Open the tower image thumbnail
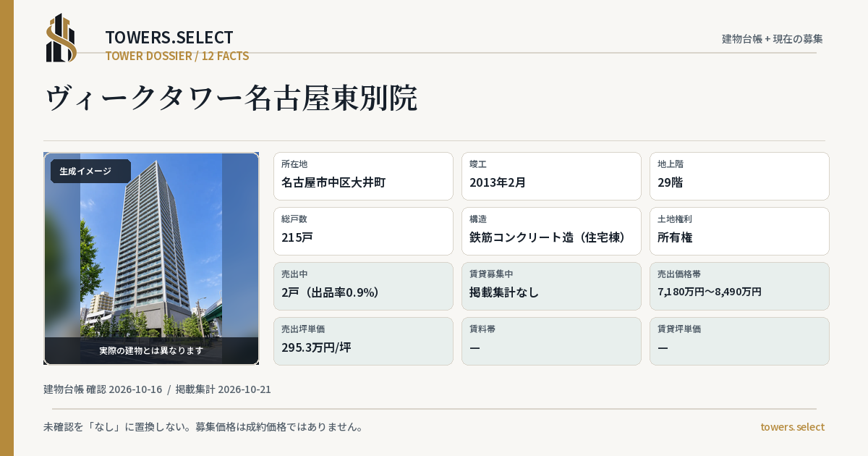The width and height of the screenshot is (868, 456). click(x=151, y=258)
